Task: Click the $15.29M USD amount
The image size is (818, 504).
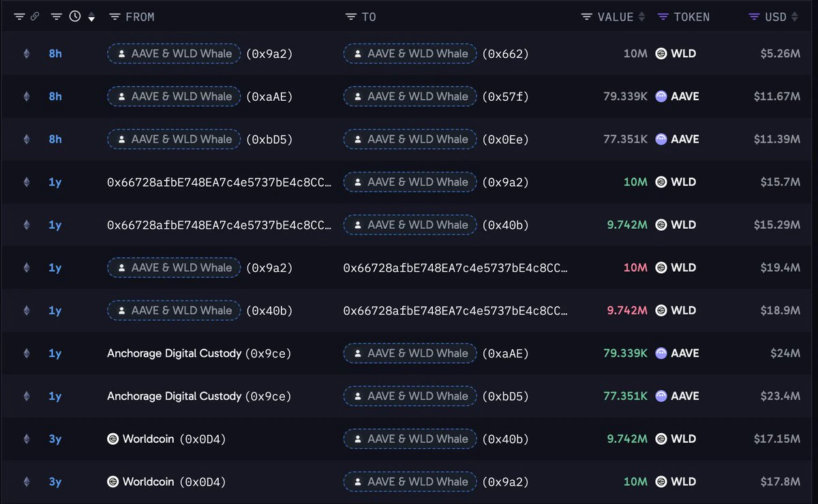Action: [x=777, y=225]
